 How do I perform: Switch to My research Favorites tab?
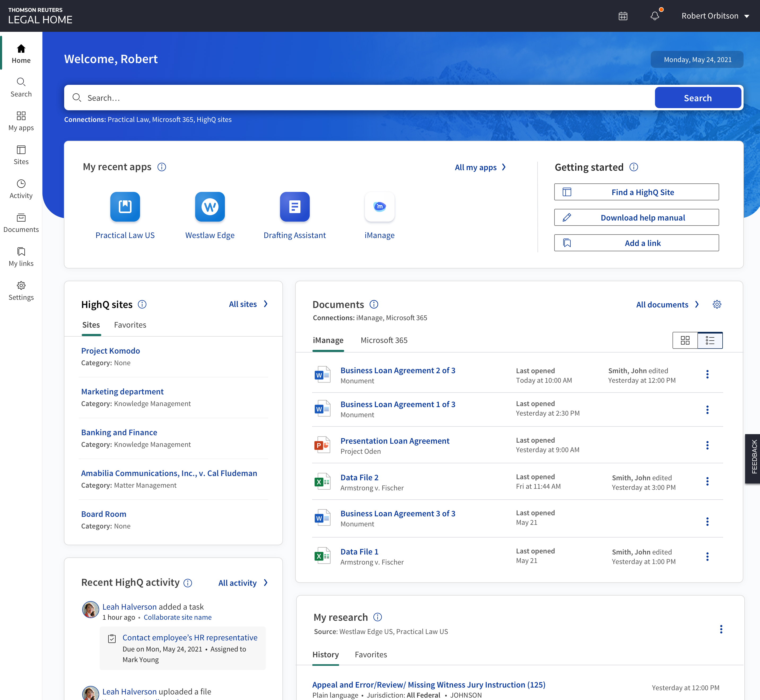pyautogui.click(x=371, y=655)
